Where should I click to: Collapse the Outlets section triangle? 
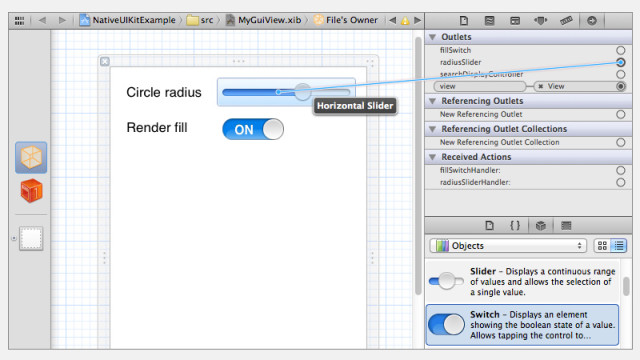pos(432,37)
